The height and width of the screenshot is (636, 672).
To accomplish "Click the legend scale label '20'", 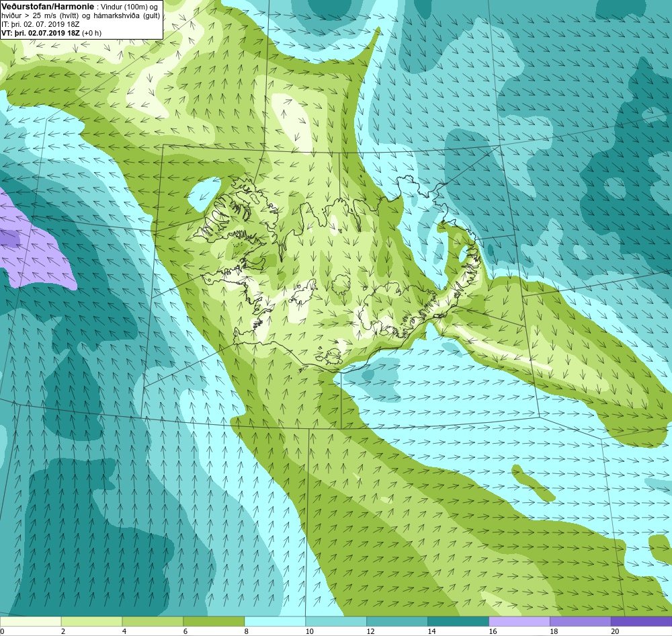I will coord(615,631).
